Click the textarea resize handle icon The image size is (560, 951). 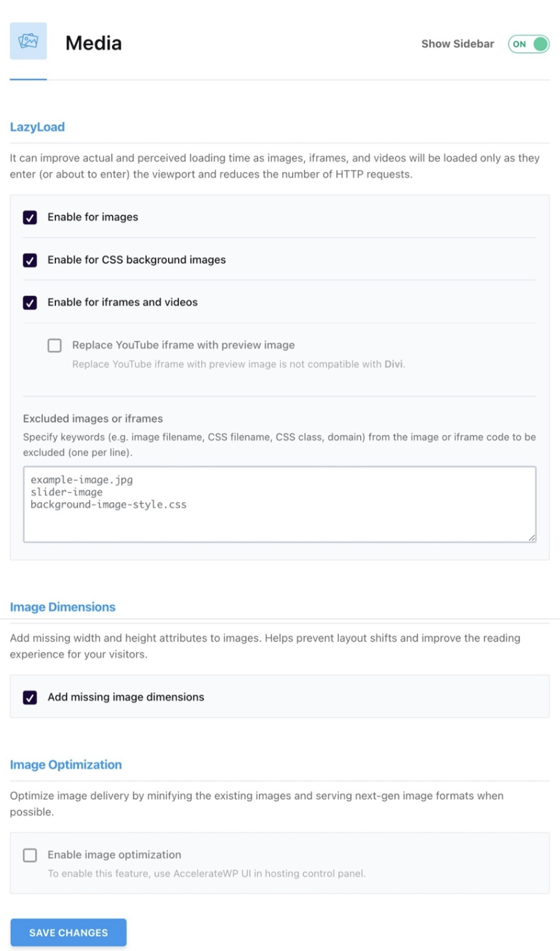[534, 538]
